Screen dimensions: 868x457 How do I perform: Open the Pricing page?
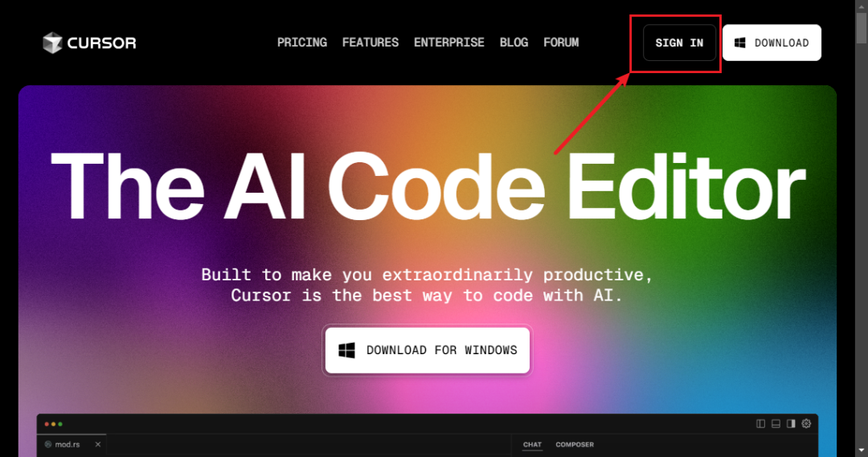pyautogui.click(x=301, y=43)
